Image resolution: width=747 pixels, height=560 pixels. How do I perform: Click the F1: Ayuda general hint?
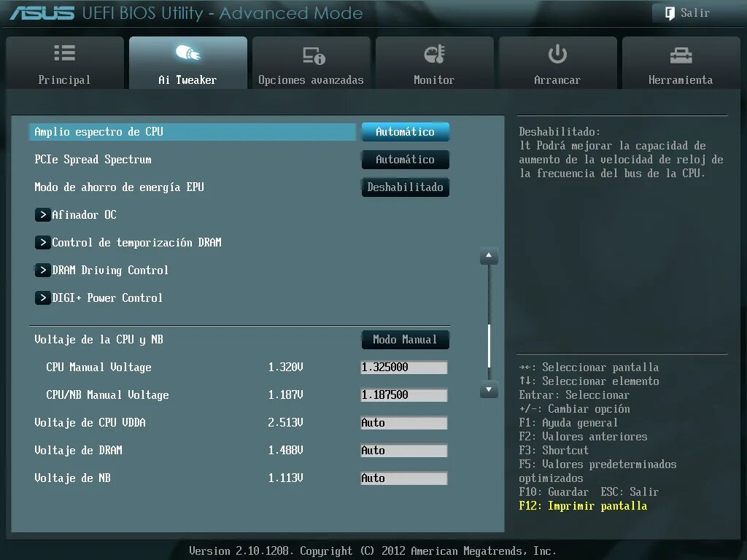click(568, 423)
